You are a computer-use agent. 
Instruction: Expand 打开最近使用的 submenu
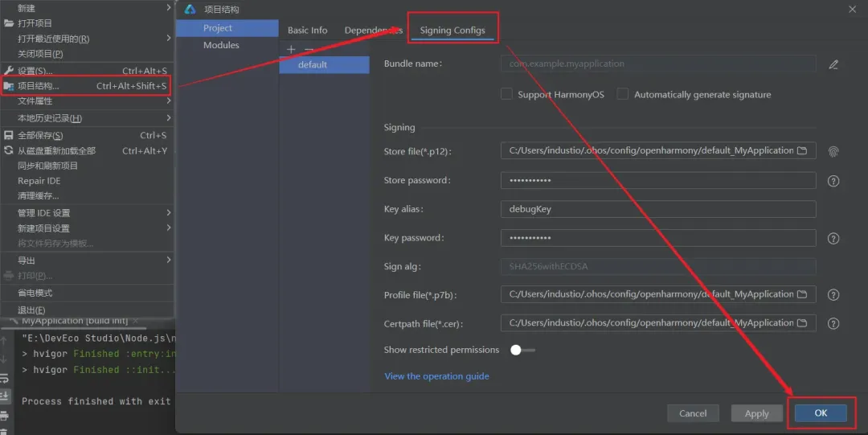pyautogui.click(x=169, y=39)
